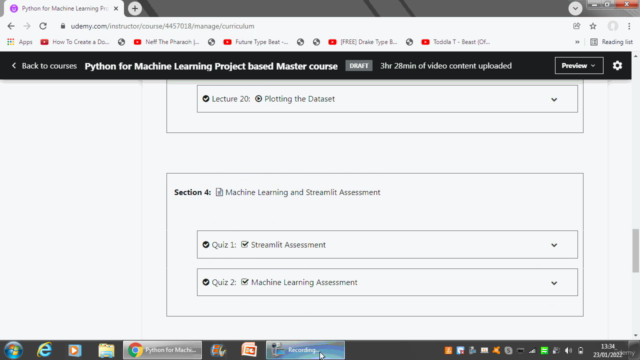This screenshot has height=360, width=640.
Task: Click the site lock icon in the address bar
Action: point(62,26)
